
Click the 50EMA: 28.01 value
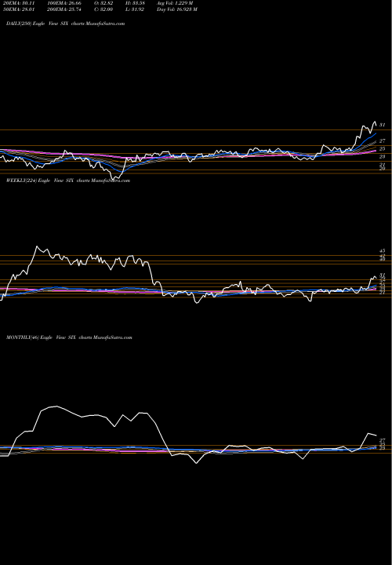click(17, 9)
